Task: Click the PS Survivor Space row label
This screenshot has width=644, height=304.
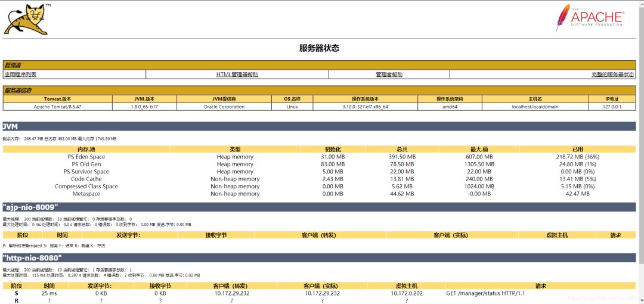Action: (x=86, y=172)
